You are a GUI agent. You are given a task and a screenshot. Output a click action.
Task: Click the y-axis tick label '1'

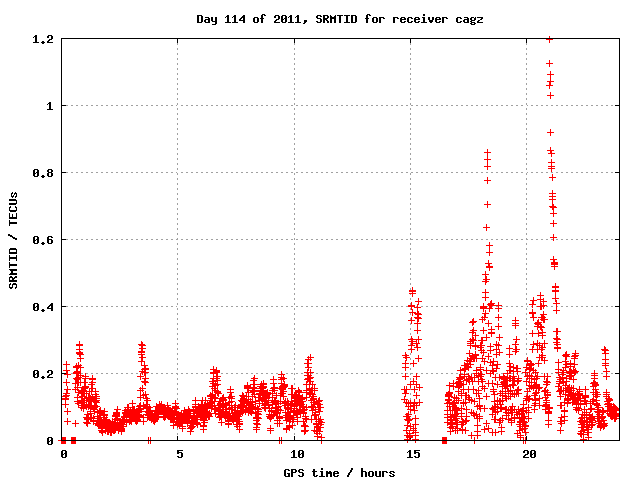point(49,106)
